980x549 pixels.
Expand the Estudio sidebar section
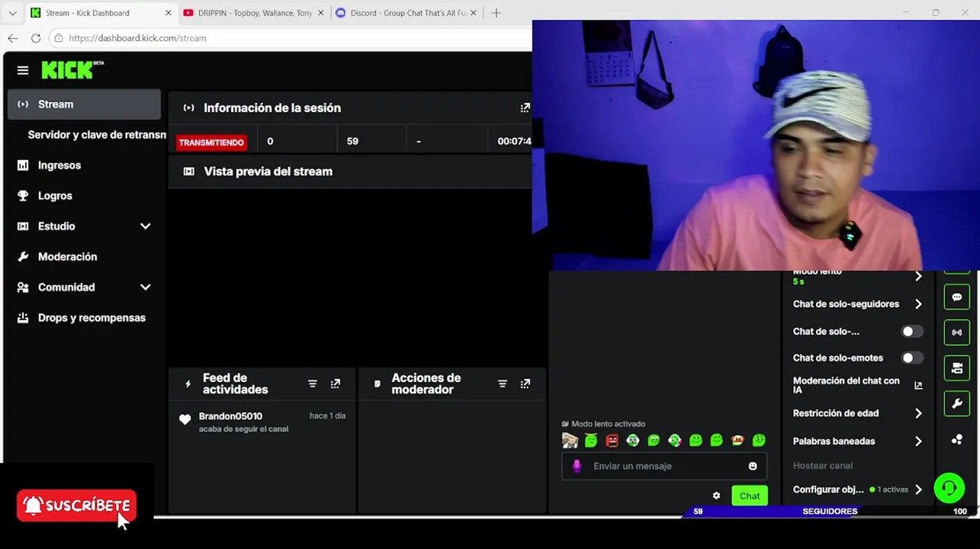84,226
